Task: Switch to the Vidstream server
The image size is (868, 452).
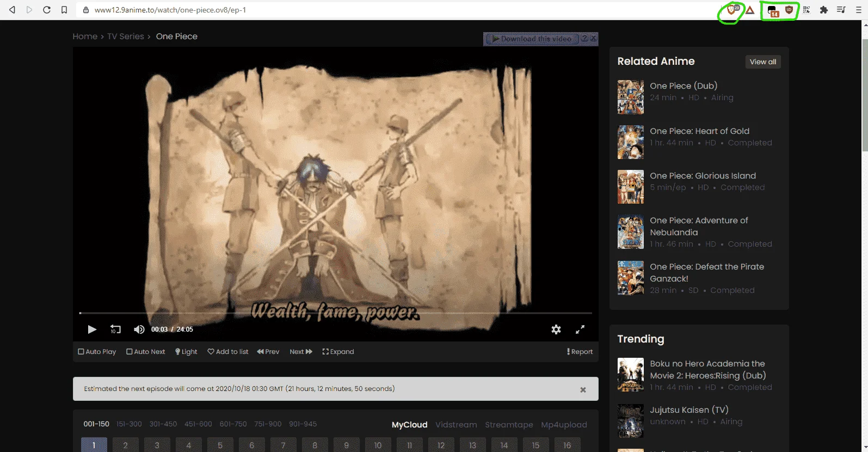Action: [456, 425]
